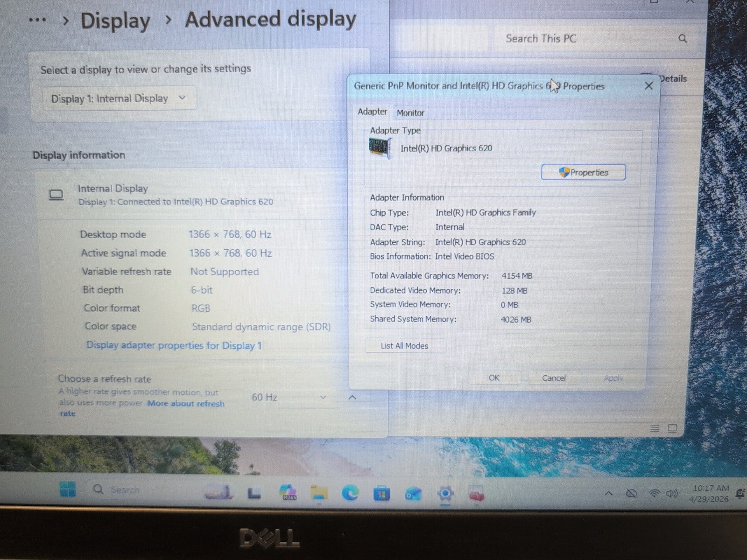This screenshot has width=747, height=560.
Task: Click Details in File Explorer window
Action: click(673, 79)
